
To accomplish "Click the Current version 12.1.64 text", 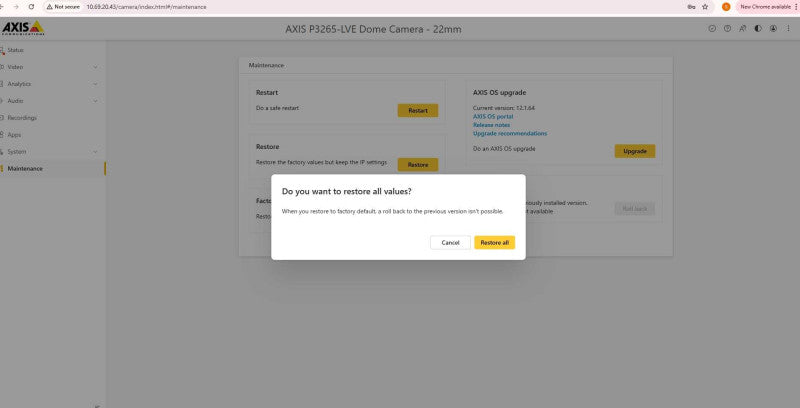I will coord(504,108).
